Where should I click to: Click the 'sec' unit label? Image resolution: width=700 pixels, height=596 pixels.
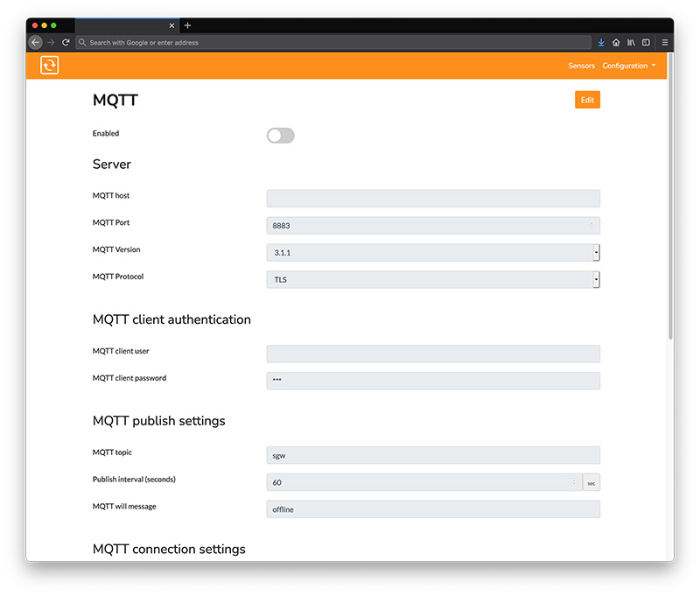pos(591,482)
